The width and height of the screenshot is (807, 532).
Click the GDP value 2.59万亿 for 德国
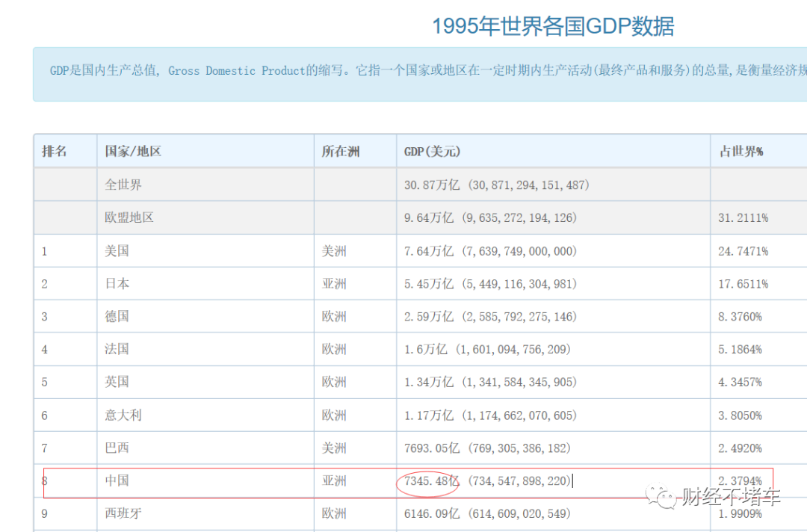coord(428,316)
